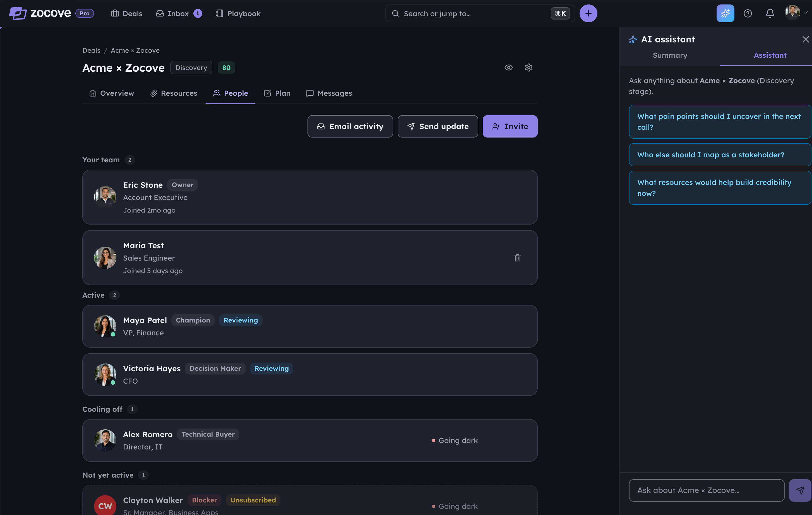Remove Maria Test with the trash icon
Image resolution: width=812 pixels, height=515 pixels.
coord(518,258)
